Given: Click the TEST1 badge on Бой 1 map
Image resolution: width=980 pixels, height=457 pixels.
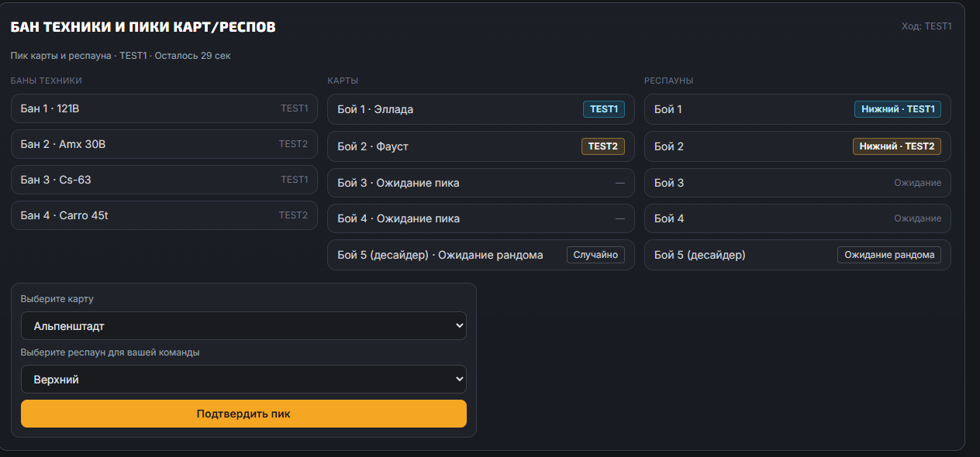Looking at the screenshot, I should (603, 109).
